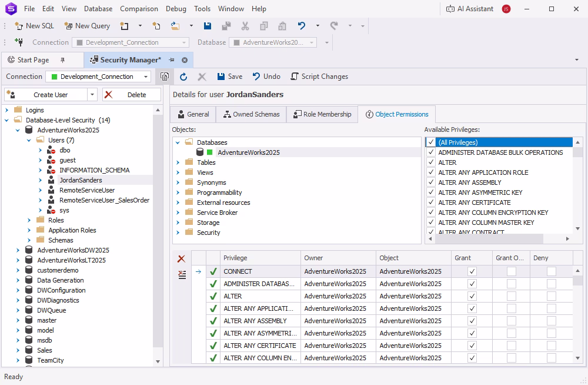Click the Paste icon in main toolbar

click(282, 26)
